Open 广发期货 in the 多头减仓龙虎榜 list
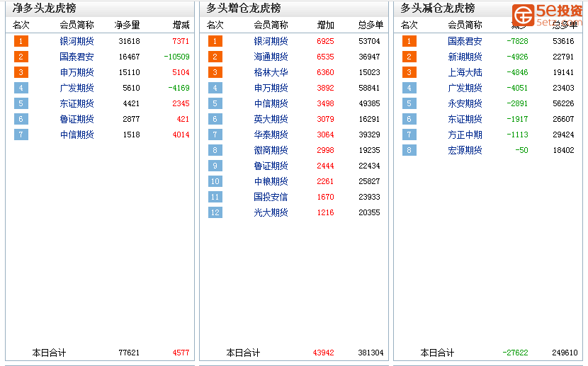The image size is (588, 366). (x=465, y=88)
